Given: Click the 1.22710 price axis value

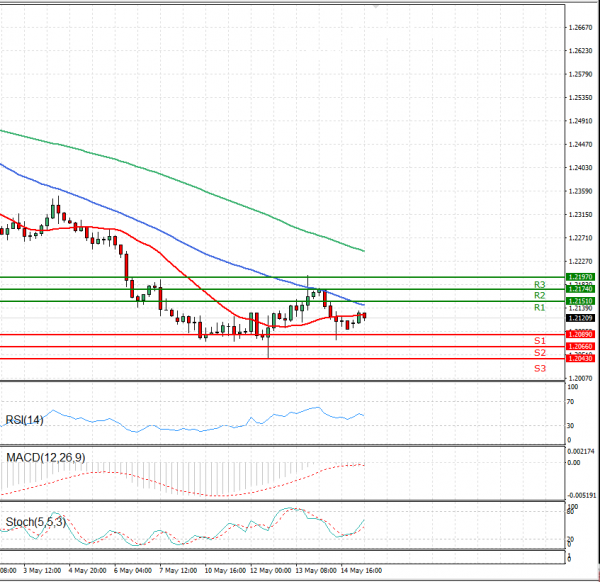Looking at the screenshot, I should pos(580,238).
